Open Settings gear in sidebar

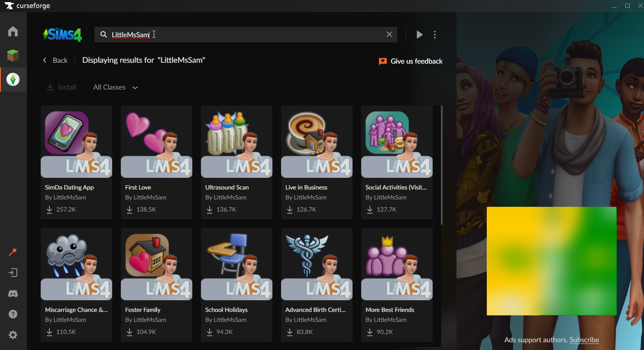pos(13,335)
